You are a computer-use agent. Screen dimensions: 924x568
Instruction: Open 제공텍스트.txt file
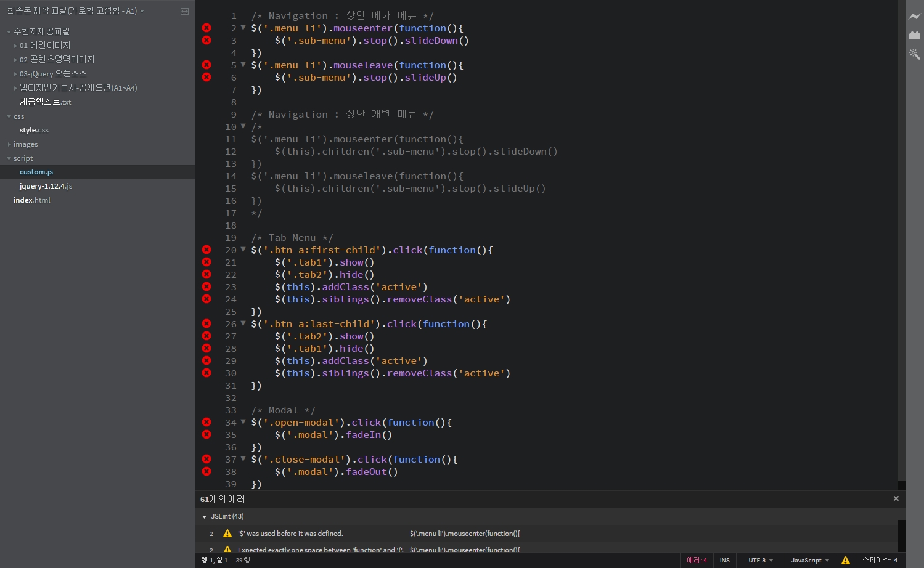point(46,102)
